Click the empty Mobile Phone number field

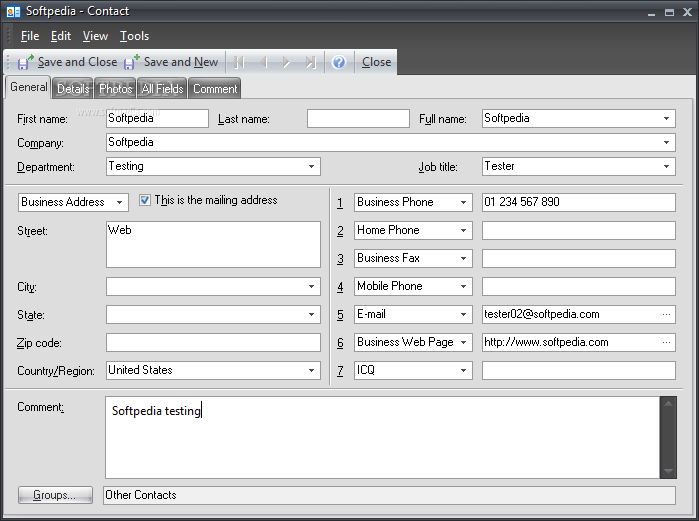579,287
